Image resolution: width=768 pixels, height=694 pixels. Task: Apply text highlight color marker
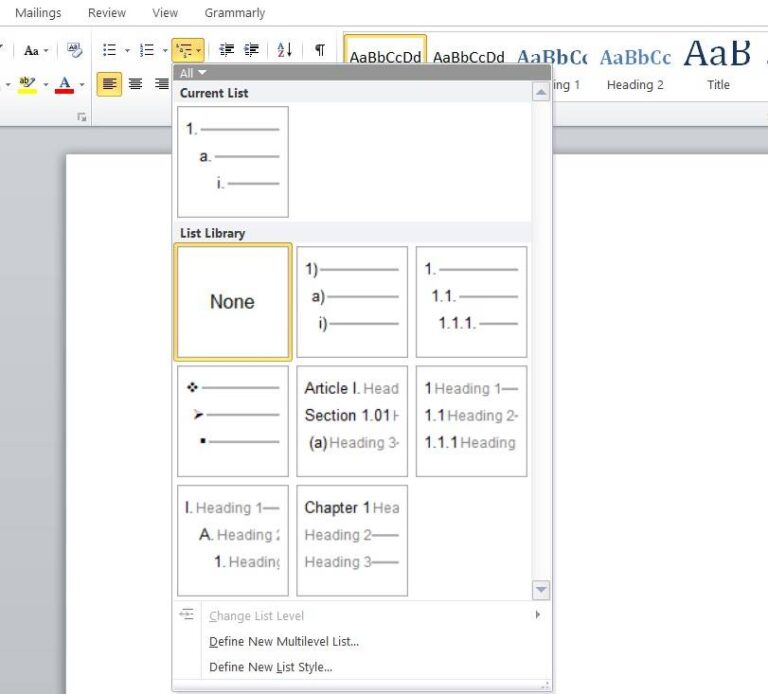27,84
